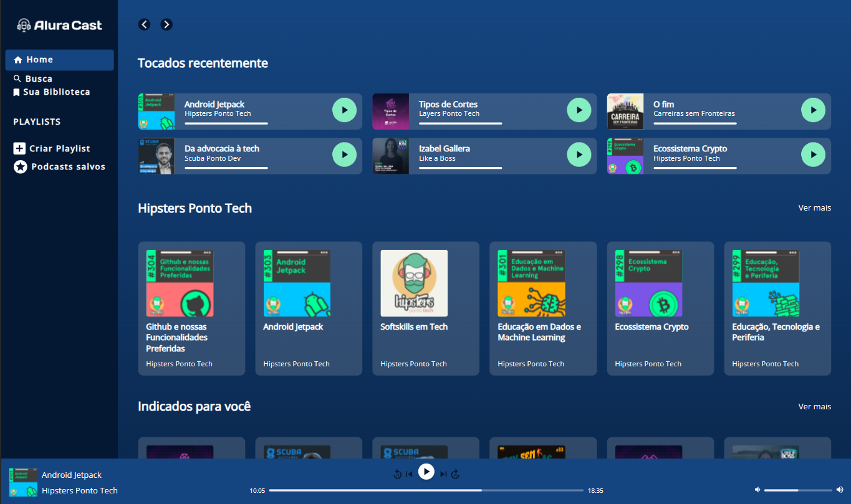
Task: Click Ver mais under Indicados para você
Action: click(814, 406)
